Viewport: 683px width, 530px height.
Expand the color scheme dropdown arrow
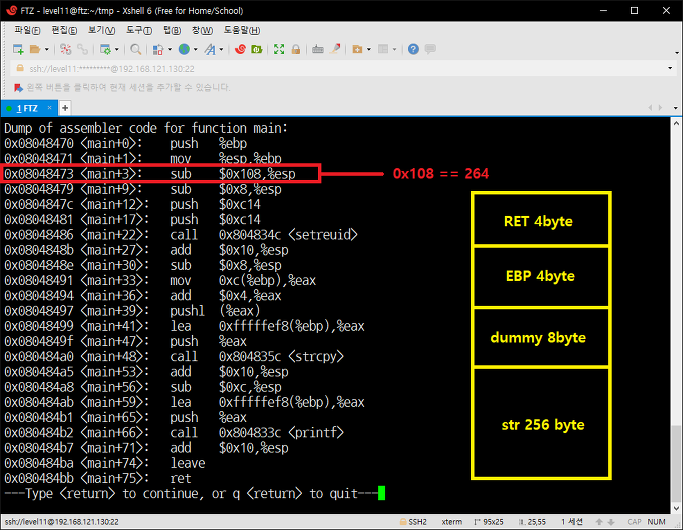pos(170,50)
